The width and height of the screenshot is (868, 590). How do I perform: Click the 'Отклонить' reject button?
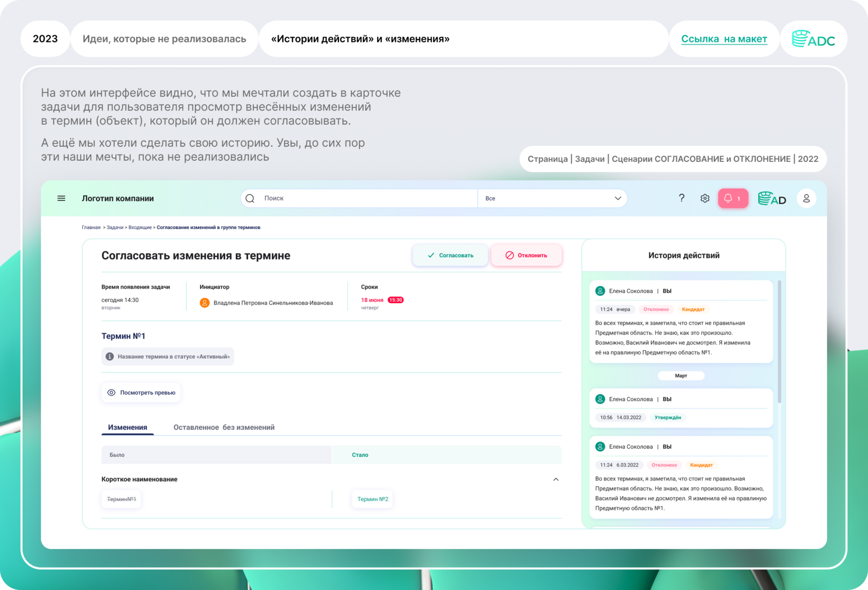pos(526,255)
